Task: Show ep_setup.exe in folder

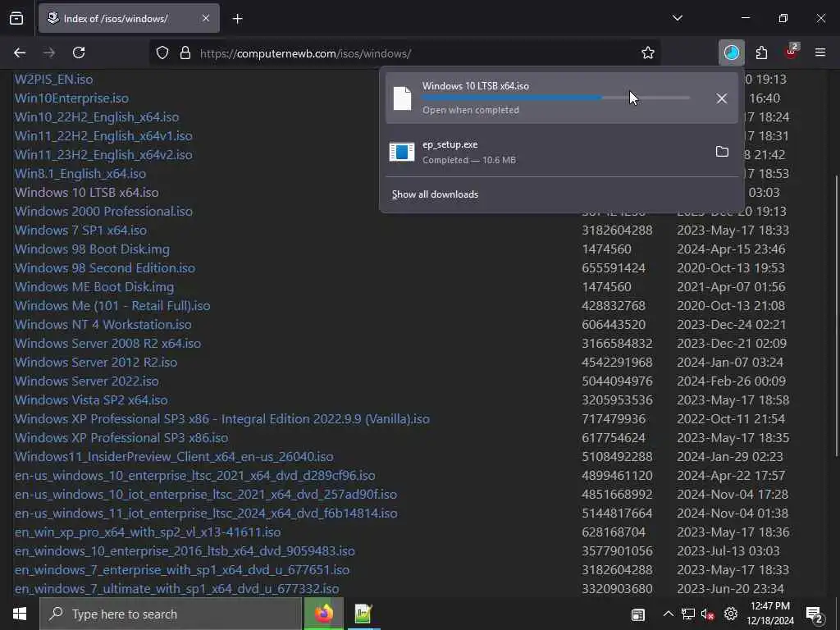Action: (722, 152)
